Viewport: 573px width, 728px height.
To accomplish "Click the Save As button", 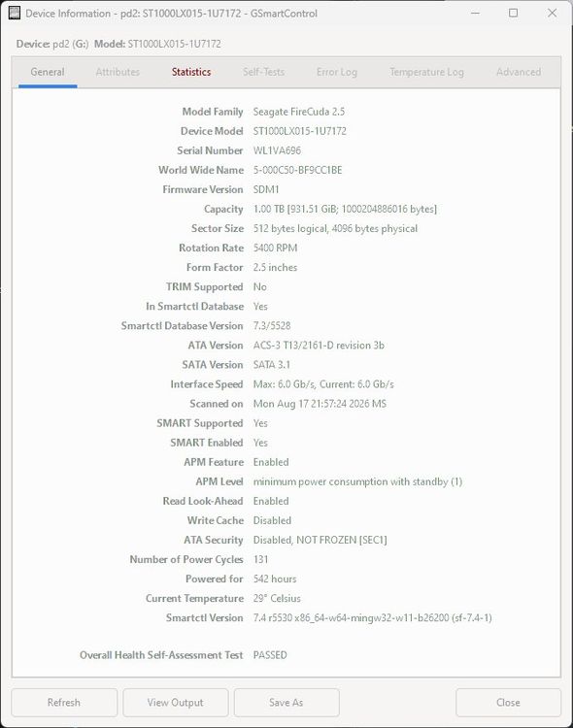I will pos(286,703).
